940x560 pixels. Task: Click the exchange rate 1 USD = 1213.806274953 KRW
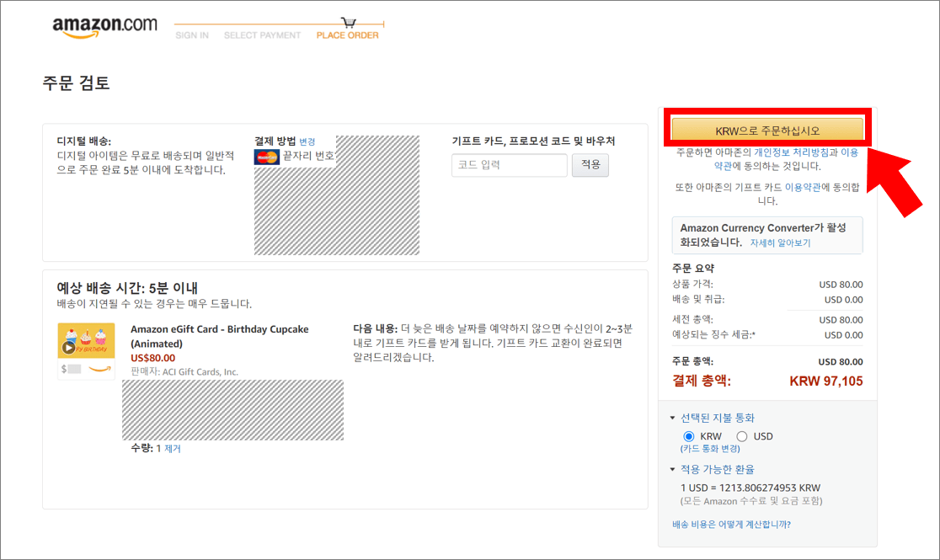pyautogui.click(x=750, y=488)
